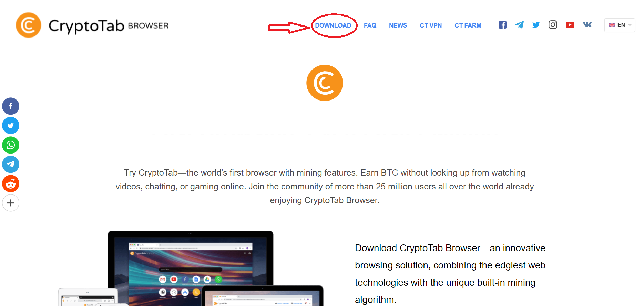Share via the Reddit sidebar button

(11, 184)
